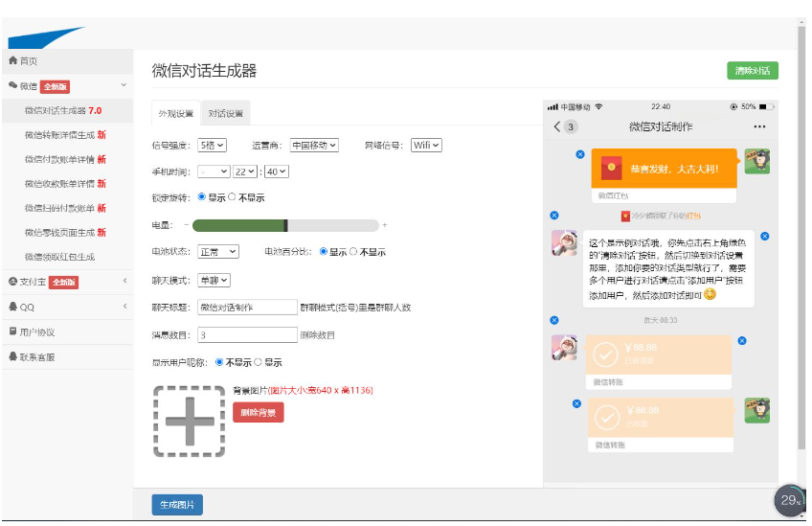Select 显示 for 显示用户昵称

click(258, 362)
